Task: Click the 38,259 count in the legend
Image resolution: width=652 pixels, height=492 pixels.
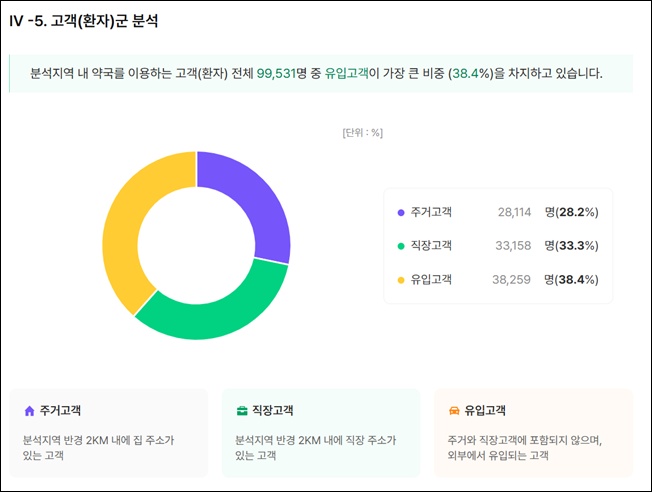Action: (511, 279)
